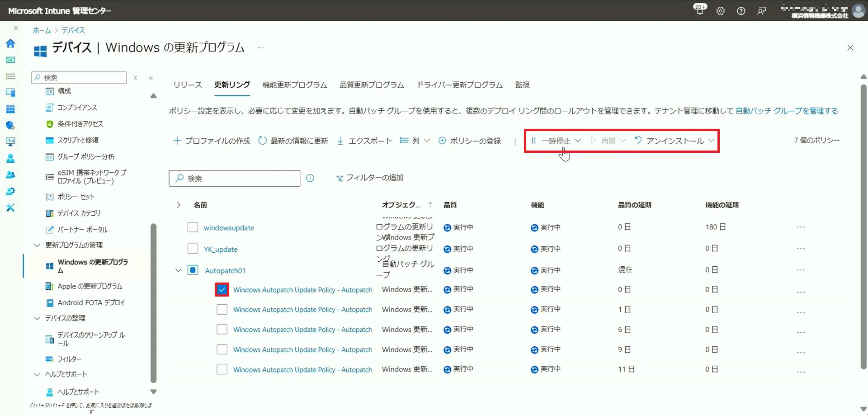Click info icon beside search box
Image resolution: width=868 pixels, height=415 pixels.
point(310,178)
